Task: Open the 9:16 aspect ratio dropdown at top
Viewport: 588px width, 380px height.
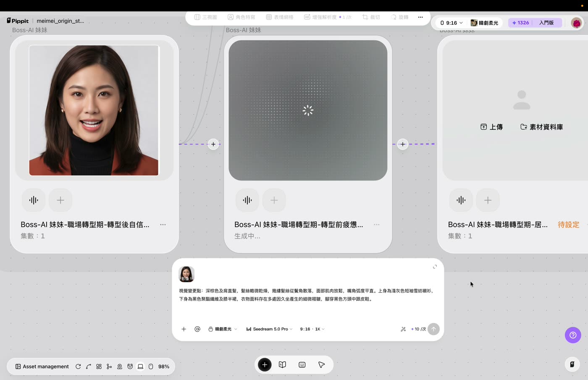Action: (x=451, y=23)
